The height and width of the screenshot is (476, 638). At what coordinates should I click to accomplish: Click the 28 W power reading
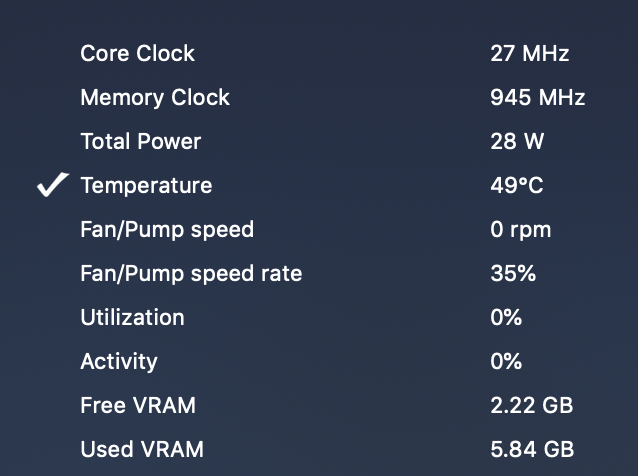point(517,142)
